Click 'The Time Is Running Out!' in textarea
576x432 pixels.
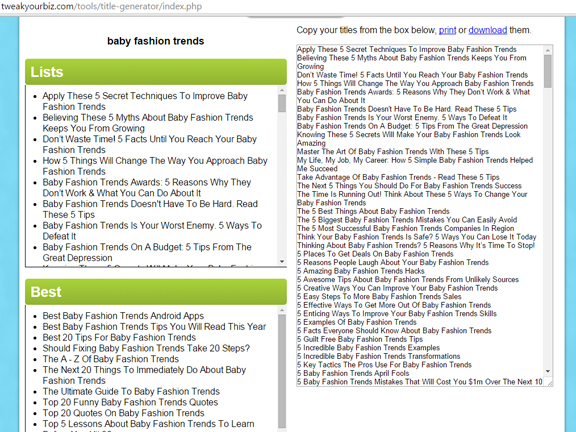pos(412,199)
